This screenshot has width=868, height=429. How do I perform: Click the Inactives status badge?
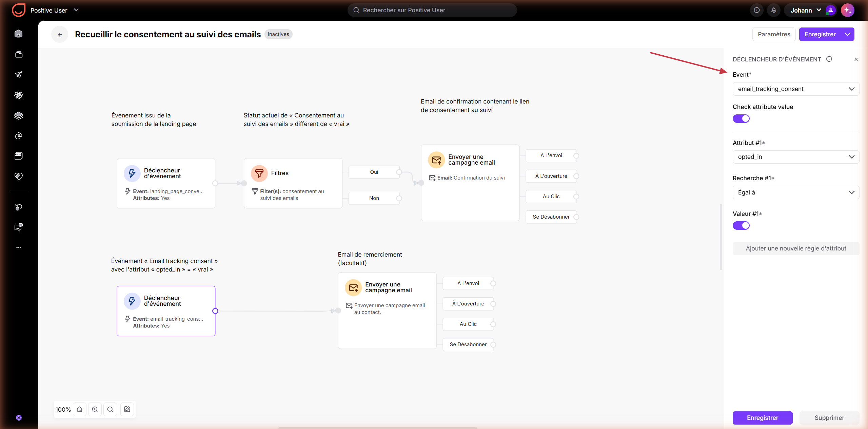[278, 34]
